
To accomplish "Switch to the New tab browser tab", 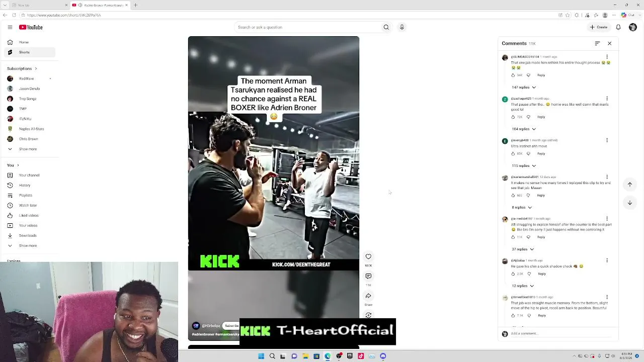I will [x=39, y=5].
